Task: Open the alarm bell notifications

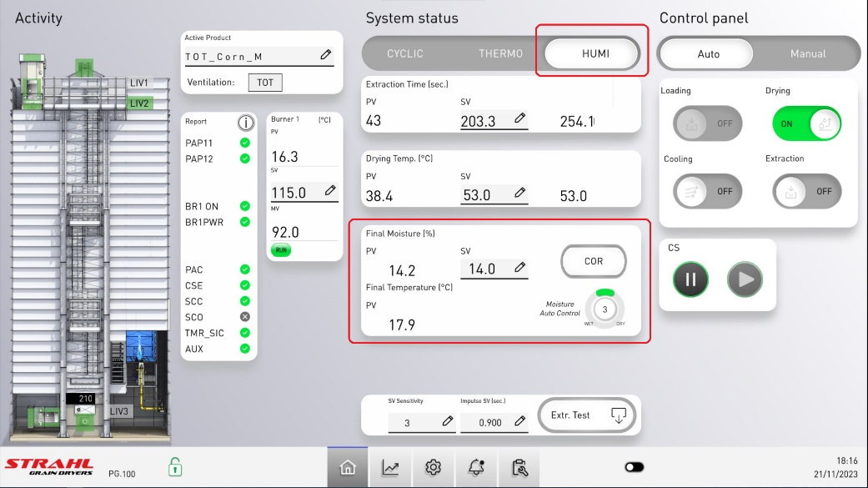Action: 476,468
